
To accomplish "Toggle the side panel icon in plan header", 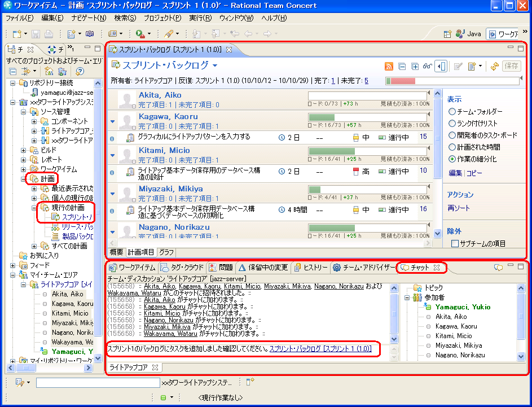I will pos(441,66).
